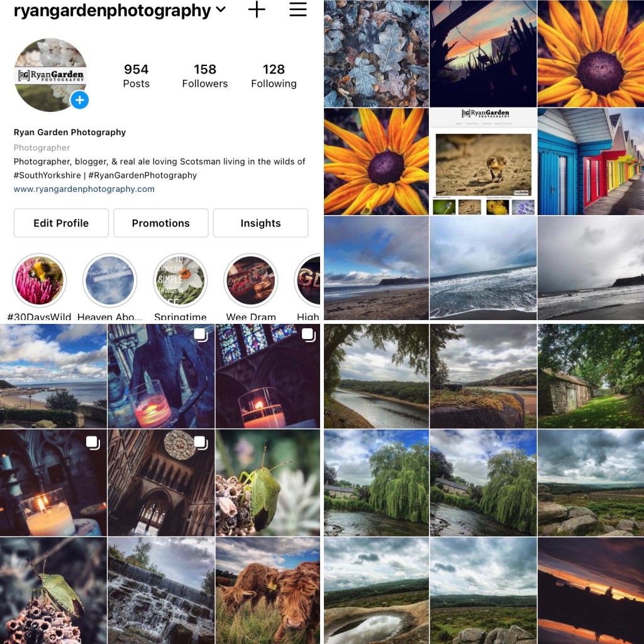The image size is (644, 644).
Task: Open green shield bug on lavender photo
Action: pos(268,482)
